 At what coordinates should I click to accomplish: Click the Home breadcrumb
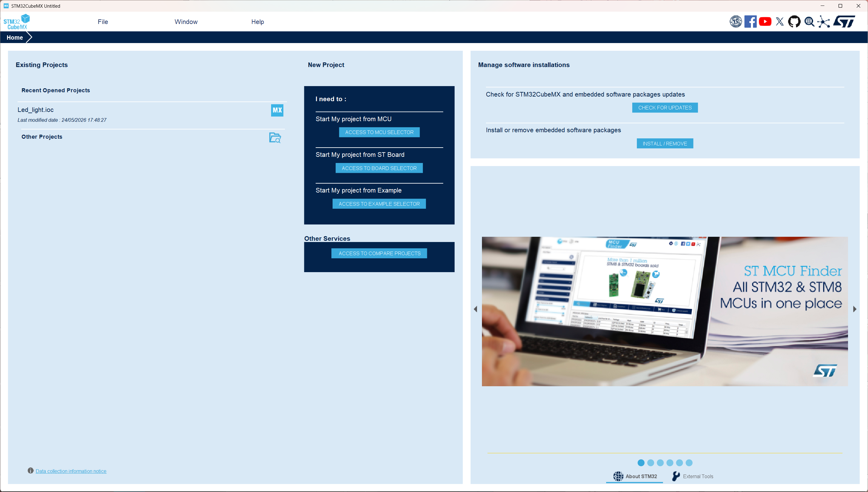[x=15, y=38]
